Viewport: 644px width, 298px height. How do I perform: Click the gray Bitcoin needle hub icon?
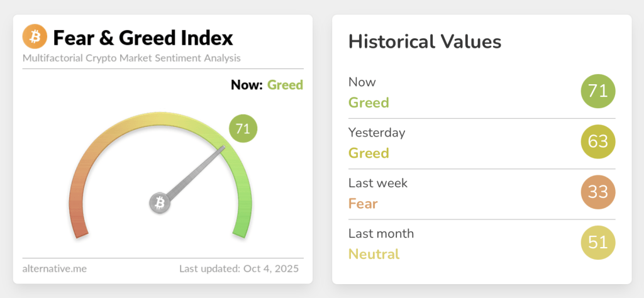[159, 203]
